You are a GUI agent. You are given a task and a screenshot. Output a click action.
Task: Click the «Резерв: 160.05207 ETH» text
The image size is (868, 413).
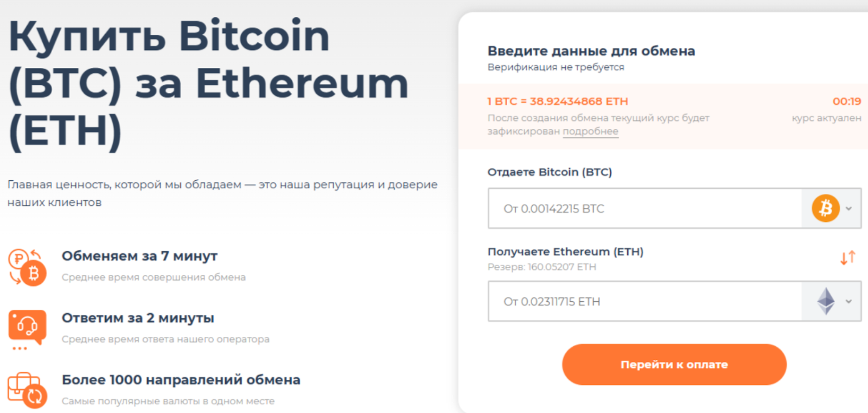(x=541, y=267)
